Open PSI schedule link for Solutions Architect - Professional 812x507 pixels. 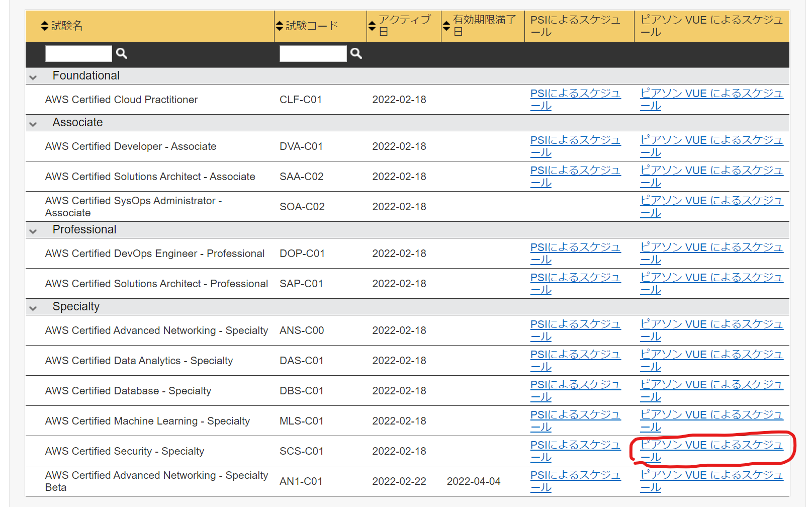[x=576, y=284]
